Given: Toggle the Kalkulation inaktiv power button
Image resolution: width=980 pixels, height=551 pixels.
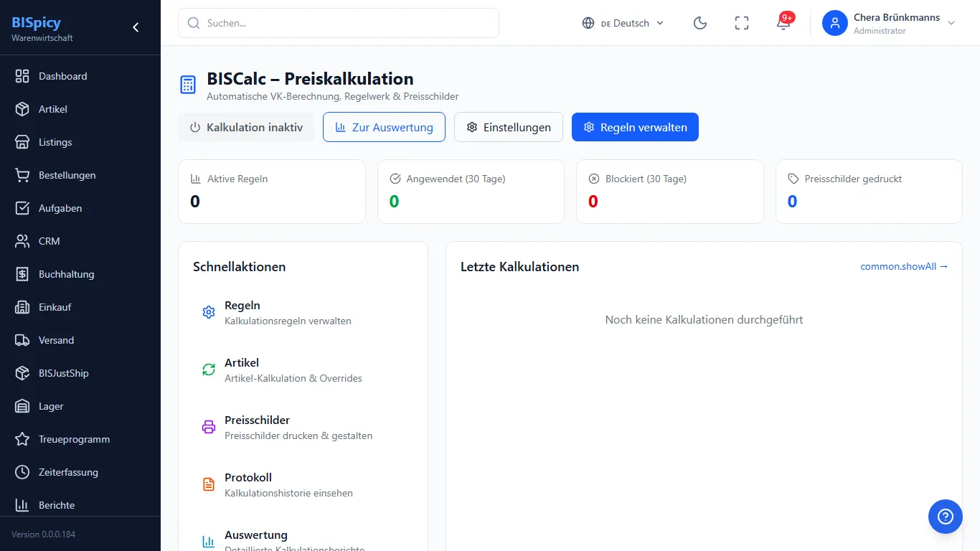Looking at the screenshot, I should click(246, 127).
